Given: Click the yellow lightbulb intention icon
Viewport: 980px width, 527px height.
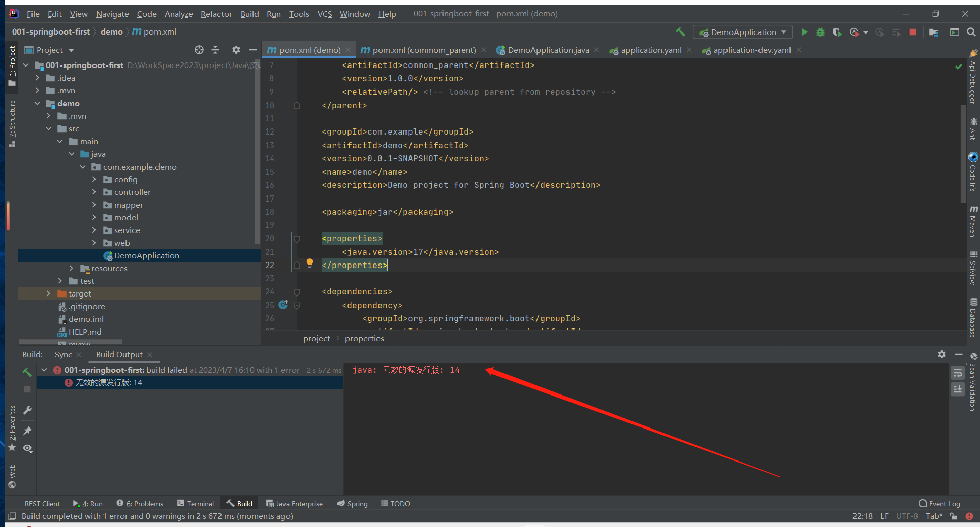Looking at the screenshot, I should click(x=310, y=263).
